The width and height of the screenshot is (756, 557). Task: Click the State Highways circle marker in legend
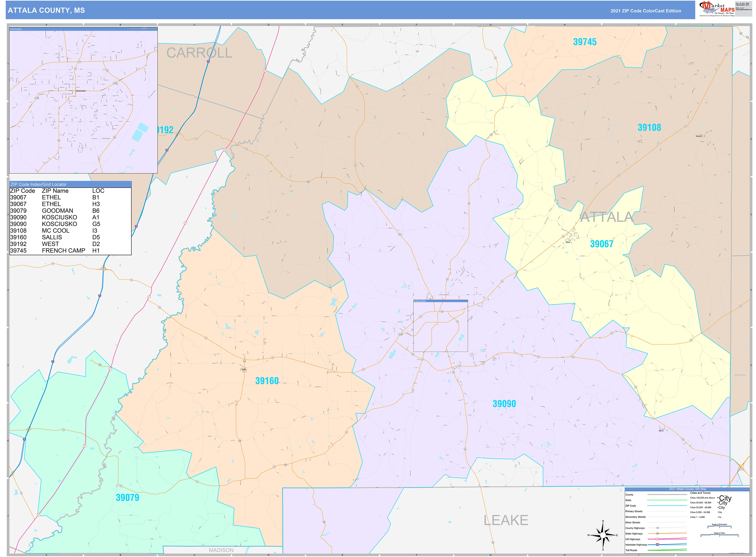point(657,534)
